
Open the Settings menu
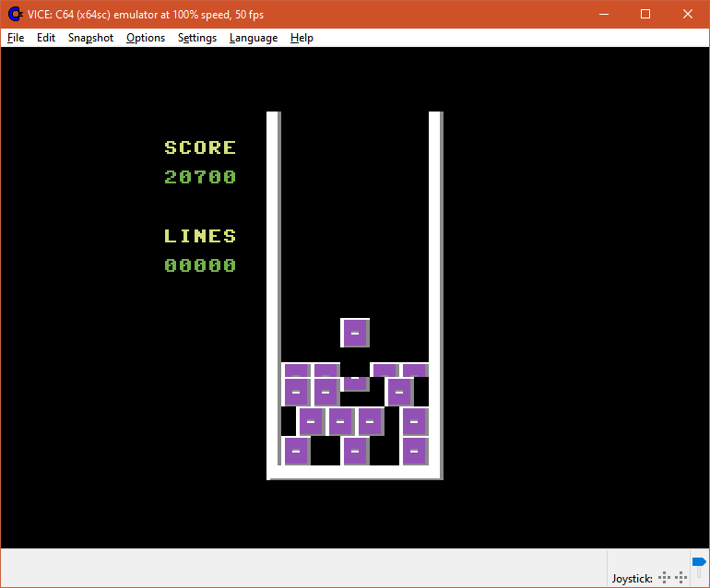pyautogui.click(x=197, y=38)
